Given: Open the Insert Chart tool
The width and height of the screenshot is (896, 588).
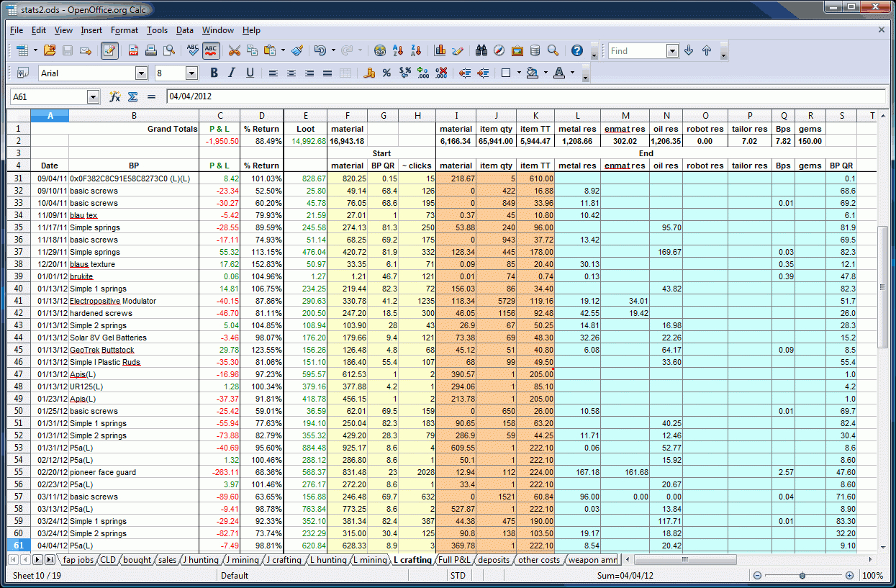Looking at the screenshot, I should tap(440, 50).
